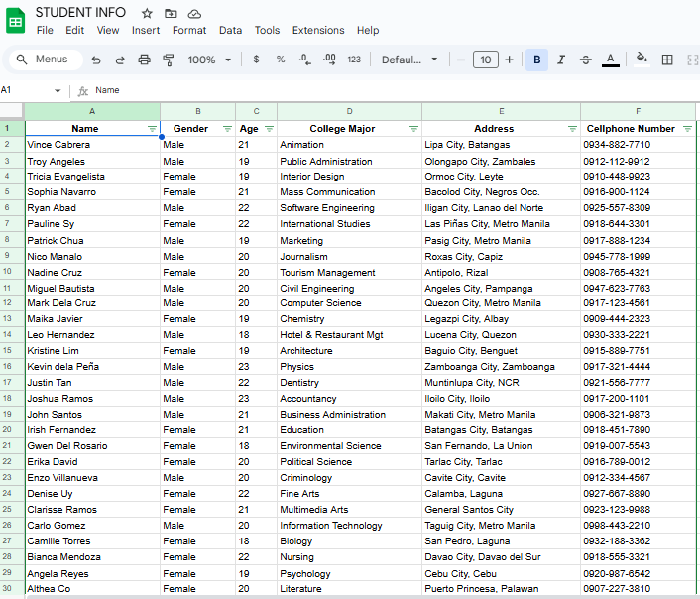Select the cell 0906-321-9873
The width and height of the screenshot is (700, 599).
(x=638, y=415)
